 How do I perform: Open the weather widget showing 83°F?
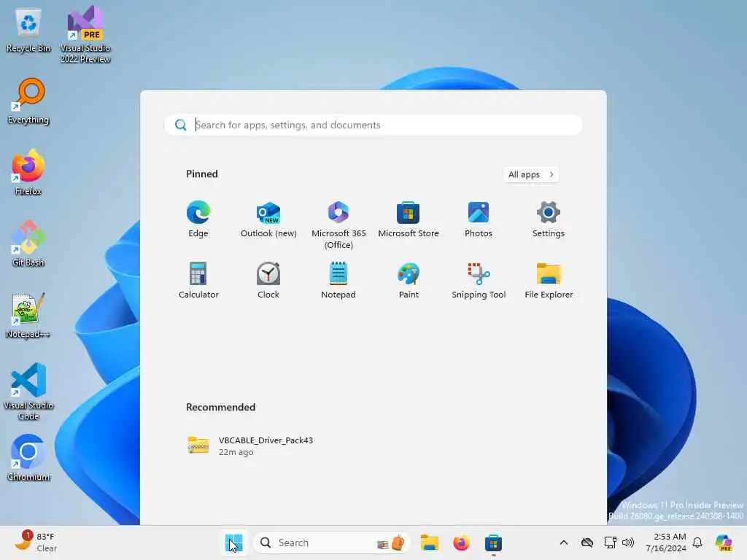36,542
